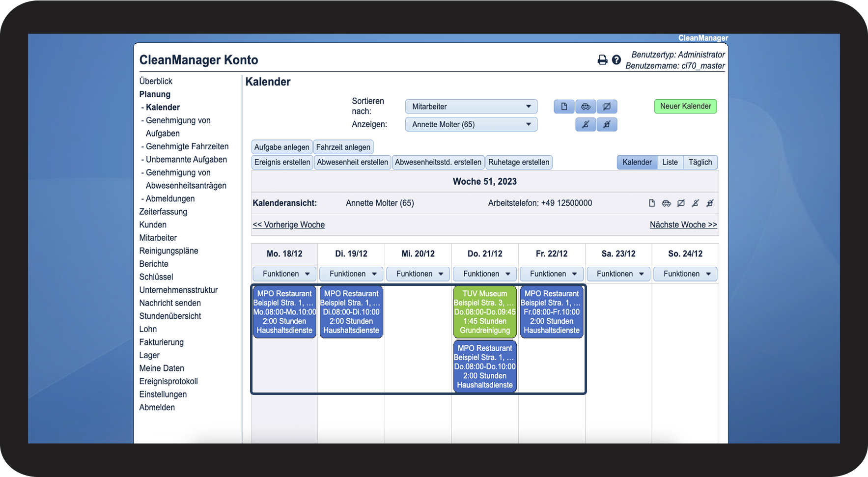The image size is (868, 477).
Task: Switch to the Liste view tab
Action: pyautogui.click(x=670, y=162)
